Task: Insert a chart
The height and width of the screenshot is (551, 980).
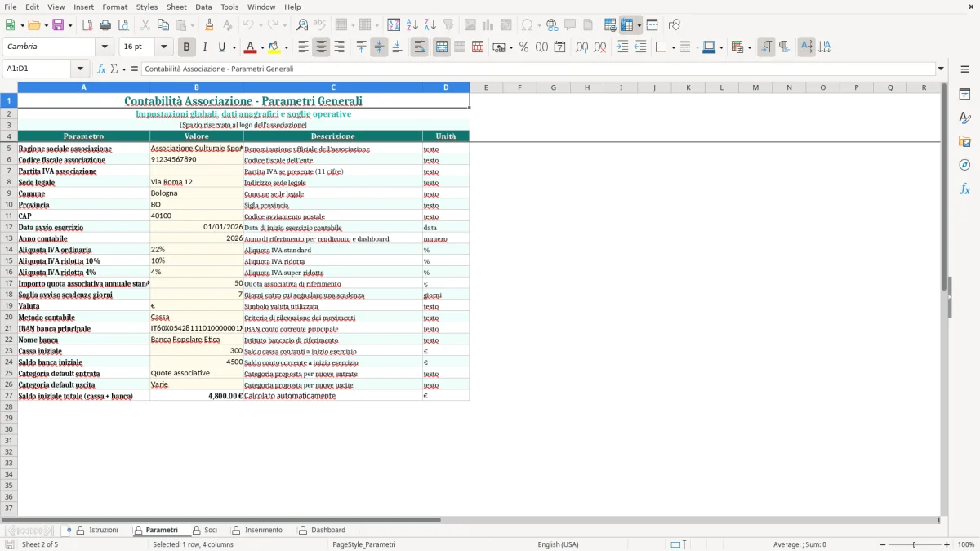Action: tap(488, 25)
